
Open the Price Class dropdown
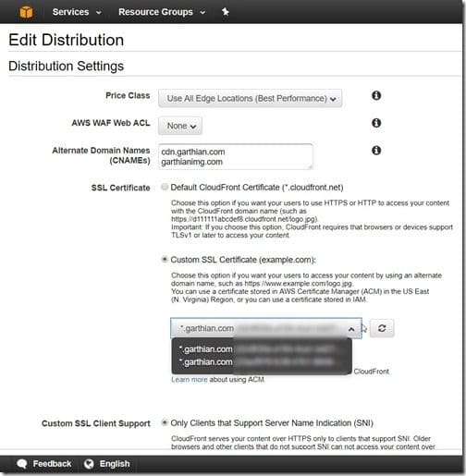250,98
